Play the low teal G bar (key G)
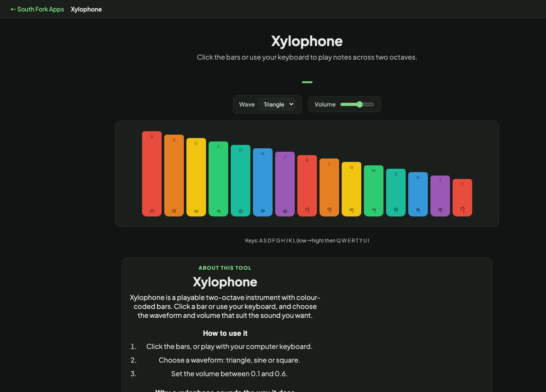The image size is (546, 392). (x=241, y=181)
